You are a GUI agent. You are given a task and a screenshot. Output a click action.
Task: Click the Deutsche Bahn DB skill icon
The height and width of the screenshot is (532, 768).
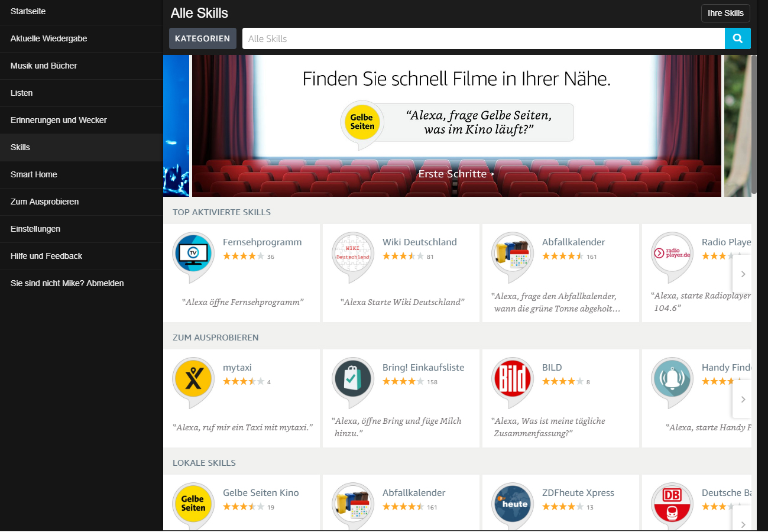(x=672, y=505)
